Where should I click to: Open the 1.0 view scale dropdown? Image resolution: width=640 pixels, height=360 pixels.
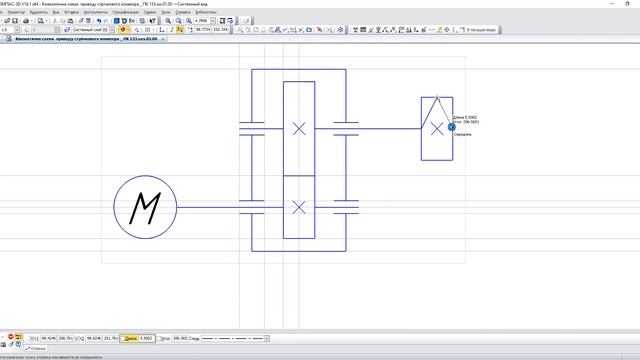[17, 30]
